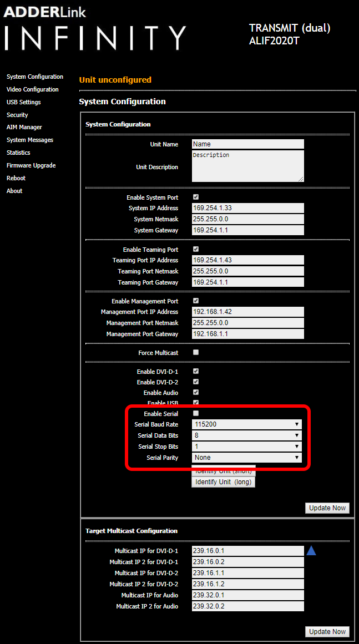Image resolution: width=359 pixels, height=644 pixels.
Task: Toggle Enable System Port checkbox
Action: point(196,197)
